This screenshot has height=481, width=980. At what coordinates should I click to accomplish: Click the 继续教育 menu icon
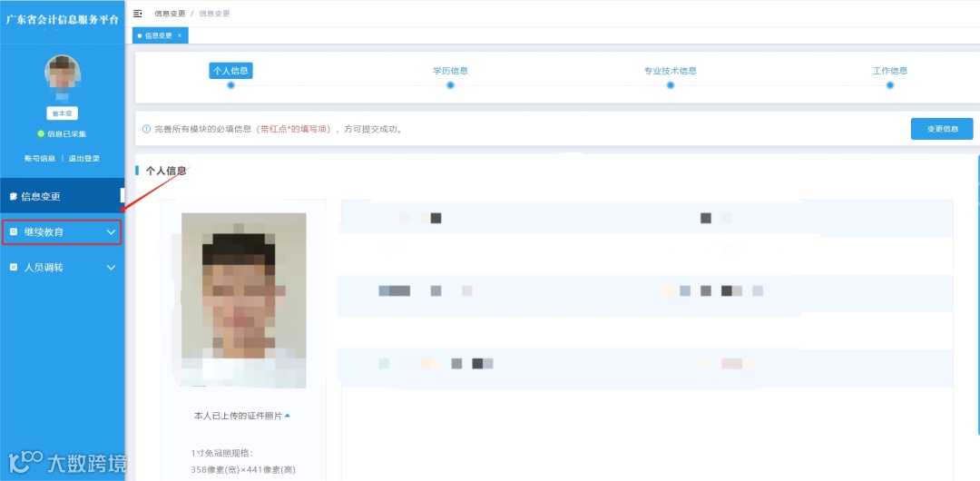coord(14,232)
